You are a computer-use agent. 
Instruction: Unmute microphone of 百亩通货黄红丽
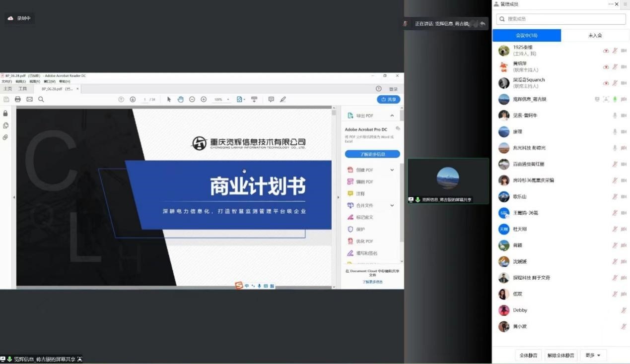point(615,164)
